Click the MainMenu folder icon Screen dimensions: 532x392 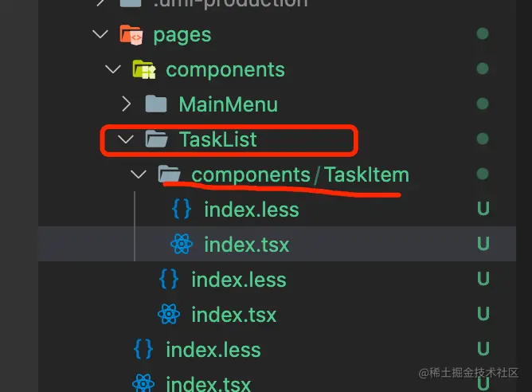point(156,104)
